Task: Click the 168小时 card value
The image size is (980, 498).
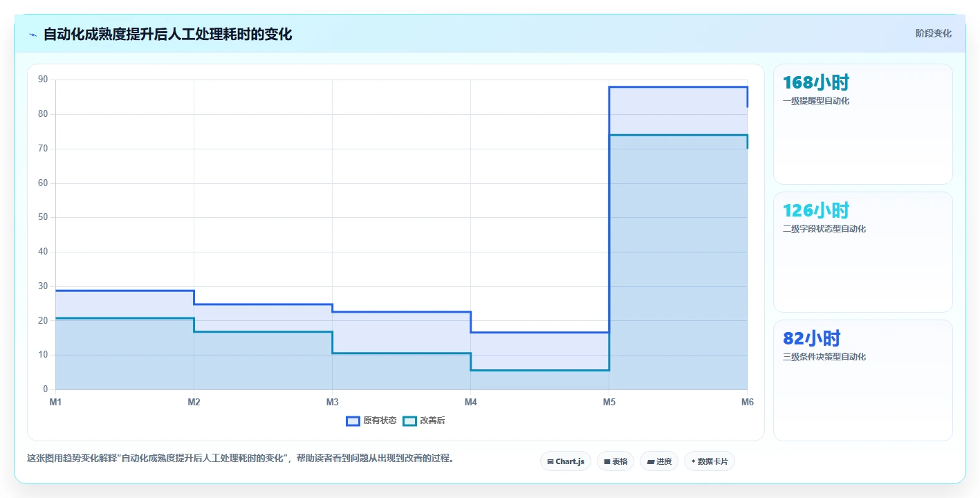Action: pos(816,83)
